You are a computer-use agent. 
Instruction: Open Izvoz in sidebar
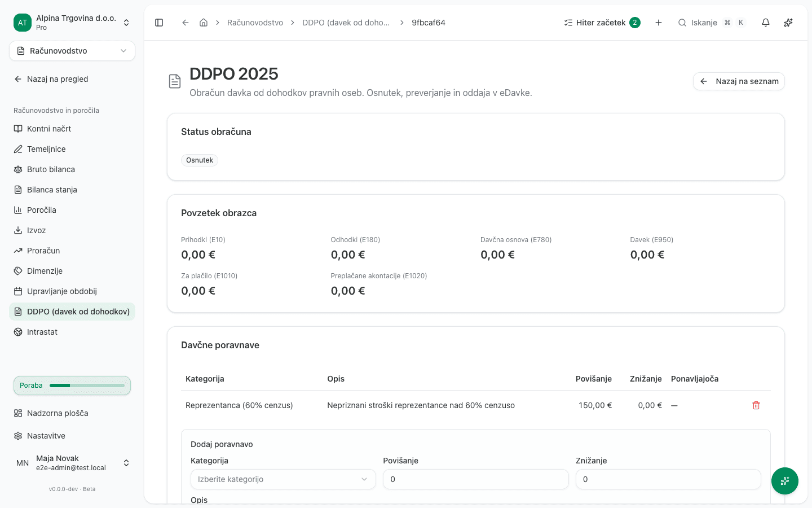[72, 230]
